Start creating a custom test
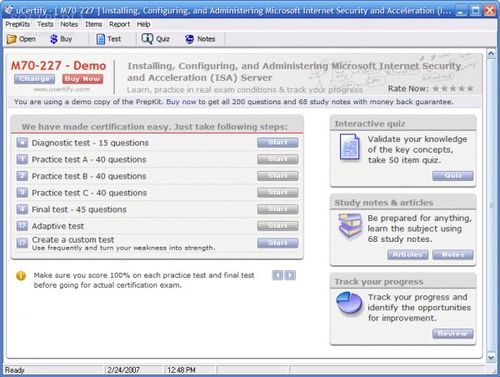Screen dimensions: 500x377 [278, 243]
